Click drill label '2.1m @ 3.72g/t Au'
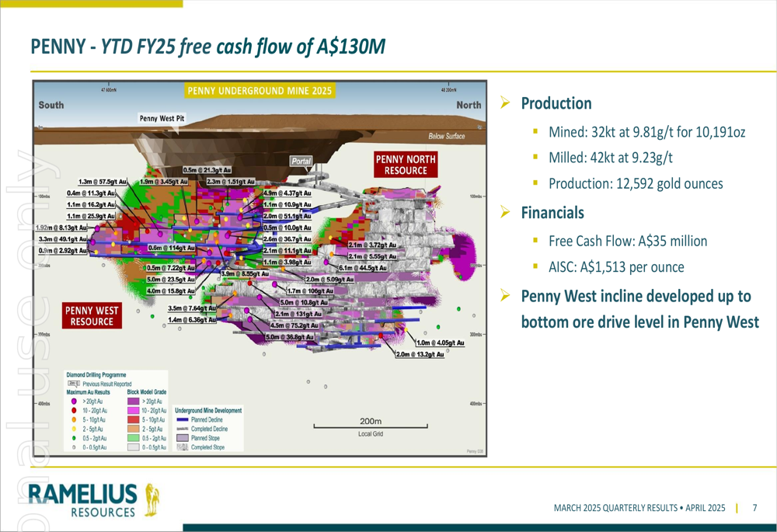 [373, 245]
